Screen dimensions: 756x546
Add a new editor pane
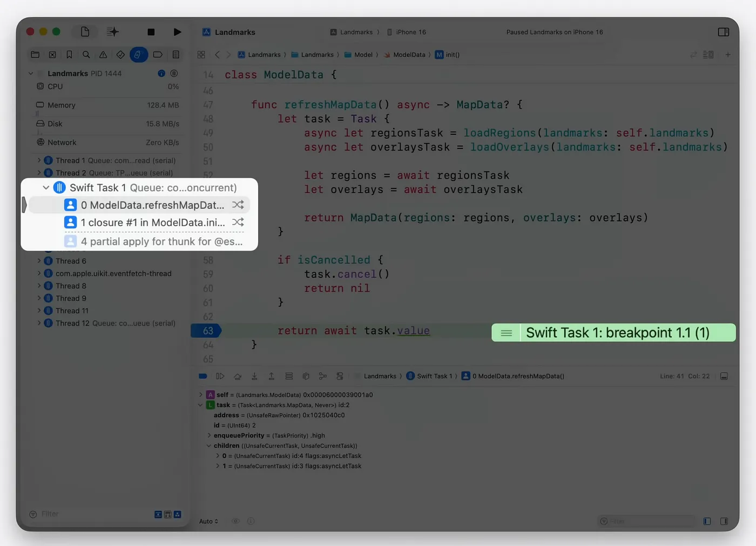(x=728, y=55)
